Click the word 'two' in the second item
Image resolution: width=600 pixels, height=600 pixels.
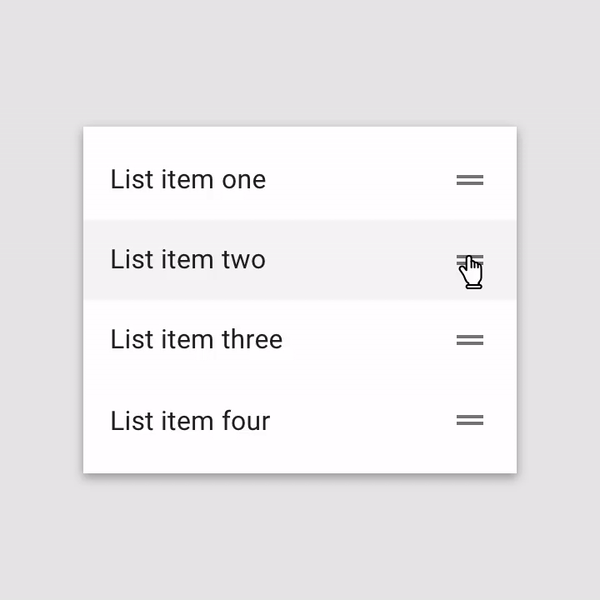click(x=244, y=260)
